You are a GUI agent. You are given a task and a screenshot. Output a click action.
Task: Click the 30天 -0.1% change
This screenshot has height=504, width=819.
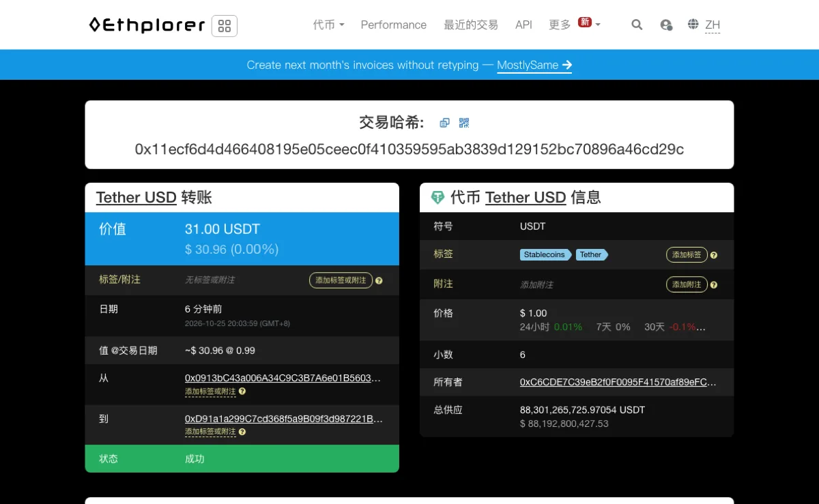tap(675, 327)
